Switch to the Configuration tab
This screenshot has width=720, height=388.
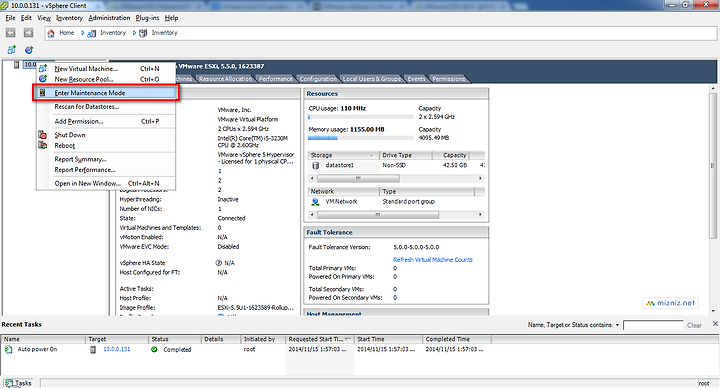318,79
